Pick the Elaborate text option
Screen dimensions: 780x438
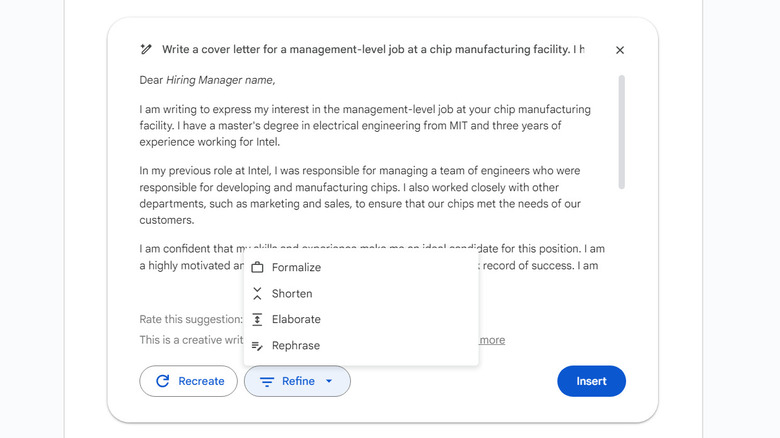296,320
